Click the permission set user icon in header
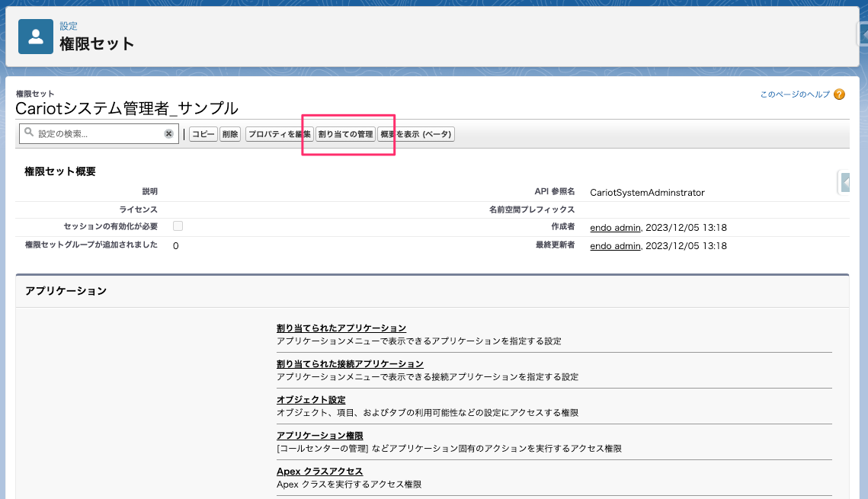868x499 pixels. coord(35,37)
